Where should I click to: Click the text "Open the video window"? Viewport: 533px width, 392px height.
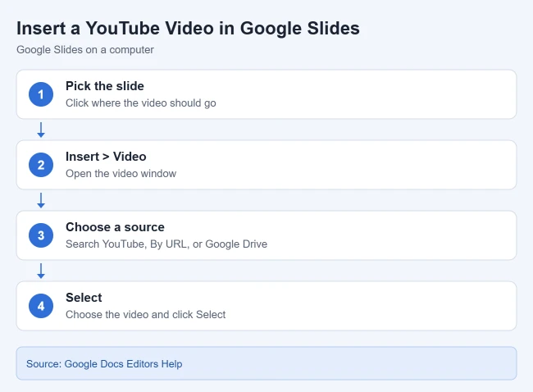click(x=121, y=174)
